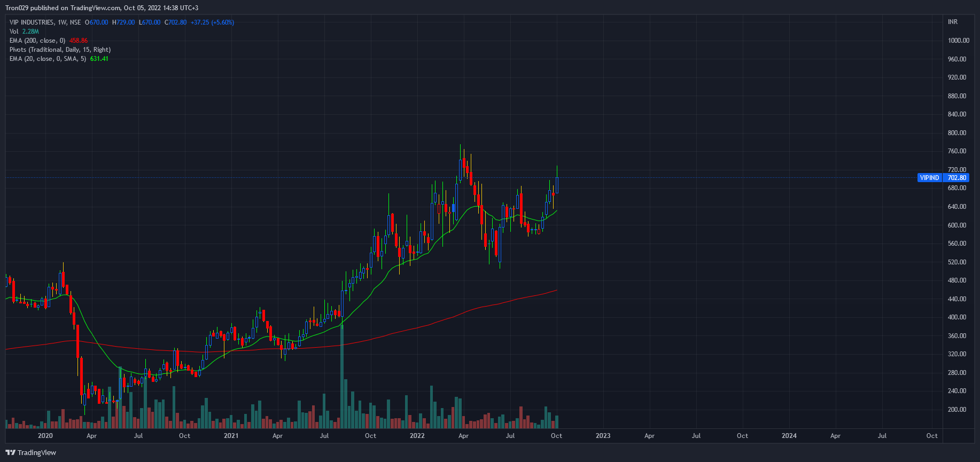This screenshot has height=462, width=980.
Task: Click the 800.00 price axis label
Action: tap(957, 133)
